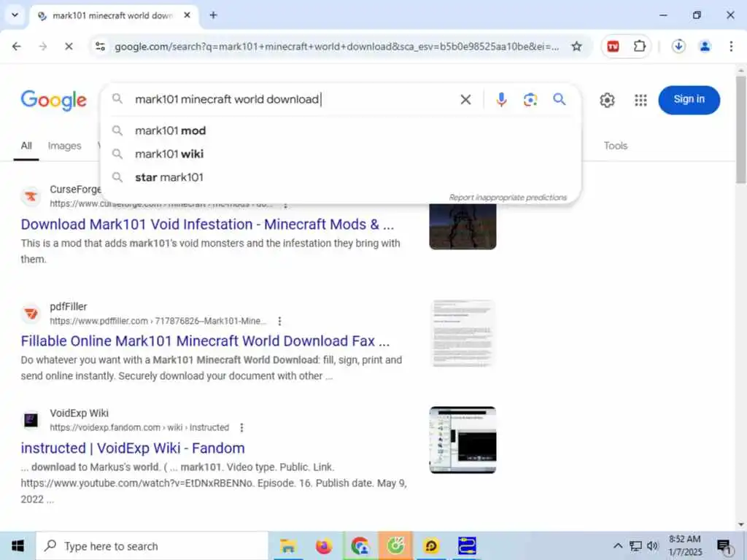Open Download Mark101 Void Infestation link

(x=207, y=225)
